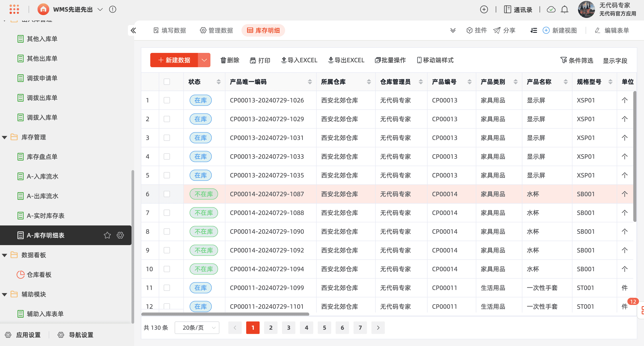Switch to the 管理数据 tab
This screenshot has height=346, width=644.
(x=216, y=30)
